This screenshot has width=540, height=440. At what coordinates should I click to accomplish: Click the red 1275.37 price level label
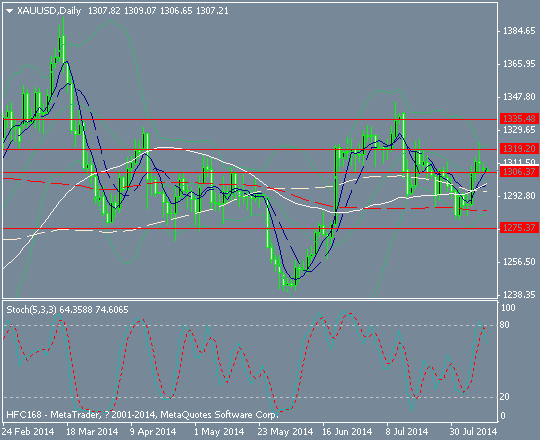[519, 228]
